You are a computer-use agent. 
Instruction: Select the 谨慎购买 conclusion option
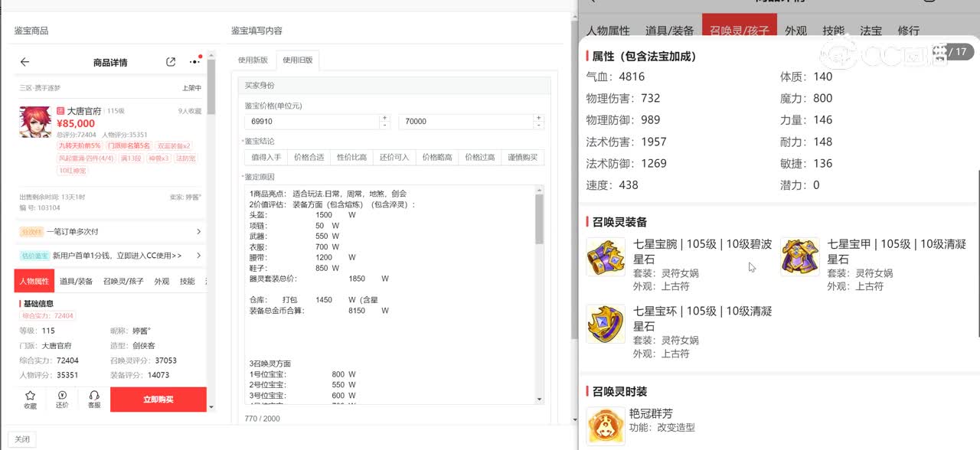523,157
